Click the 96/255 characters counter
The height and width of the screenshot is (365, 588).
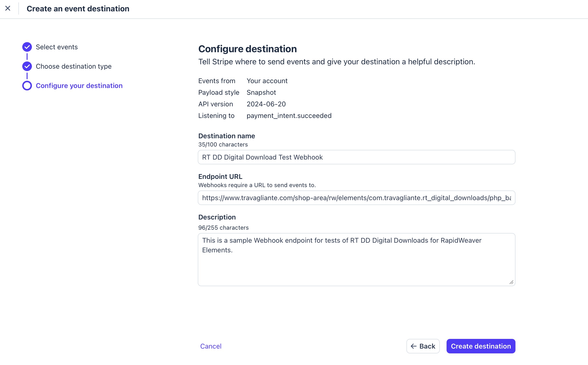[x=224, y=228]
